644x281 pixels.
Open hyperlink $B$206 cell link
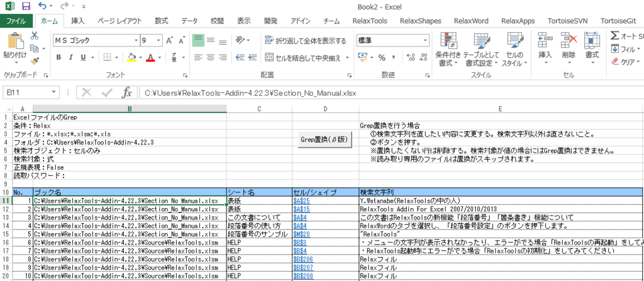click(x=304, y=259)
